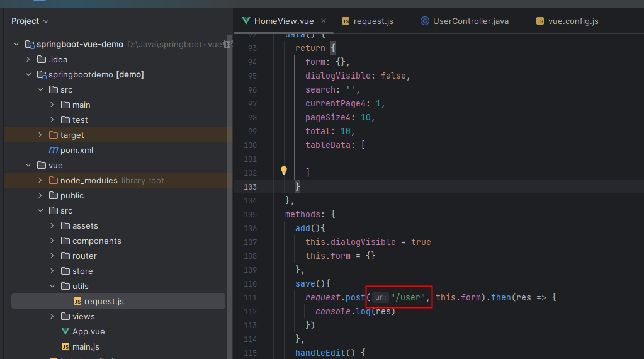This screenshot has height=359, width=644.
Task: Click the add() method name
Action: point(303,228)
